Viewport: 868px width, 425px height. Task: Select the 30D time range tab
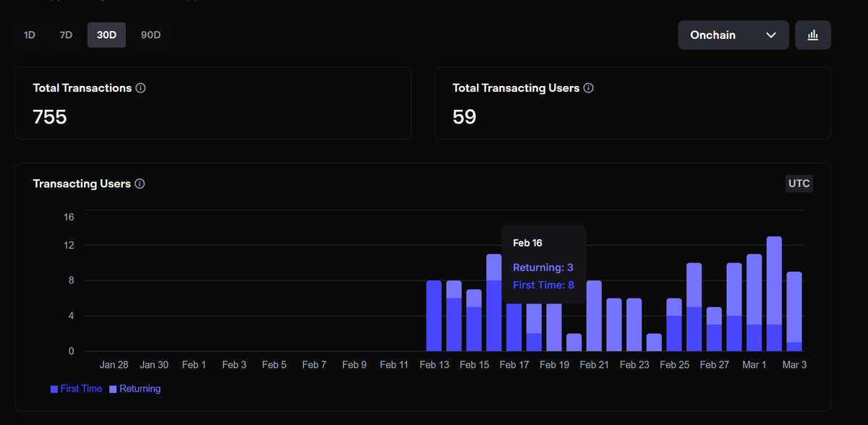coord(106,35)
